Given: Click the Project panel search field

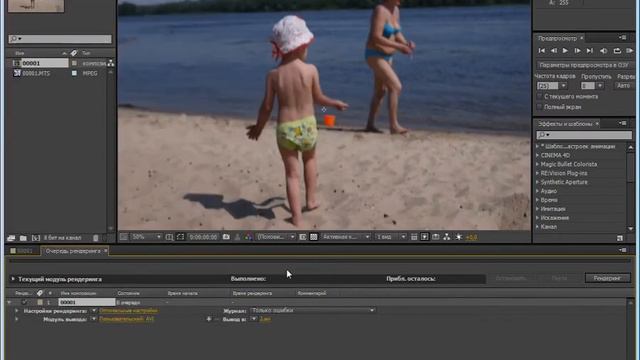Looking at the screenshot, I should pos(60,39).
